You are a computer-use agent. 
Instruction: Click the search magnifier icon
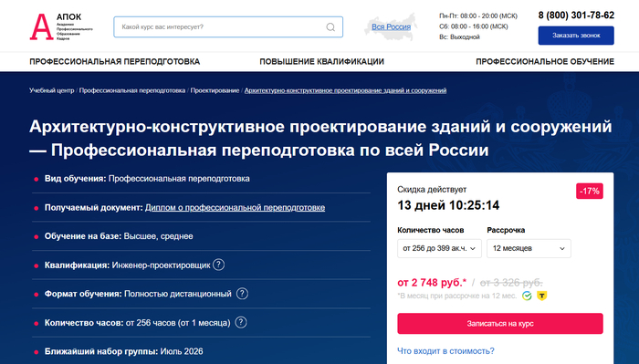330,26
